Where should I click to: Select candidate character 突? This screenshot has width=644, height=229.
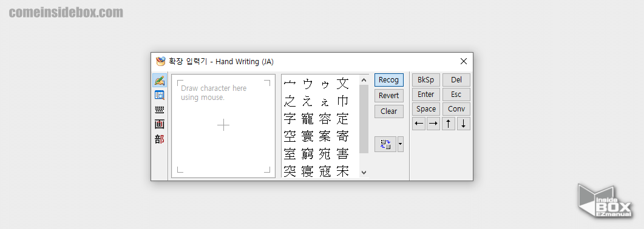(x=290, y=171)
